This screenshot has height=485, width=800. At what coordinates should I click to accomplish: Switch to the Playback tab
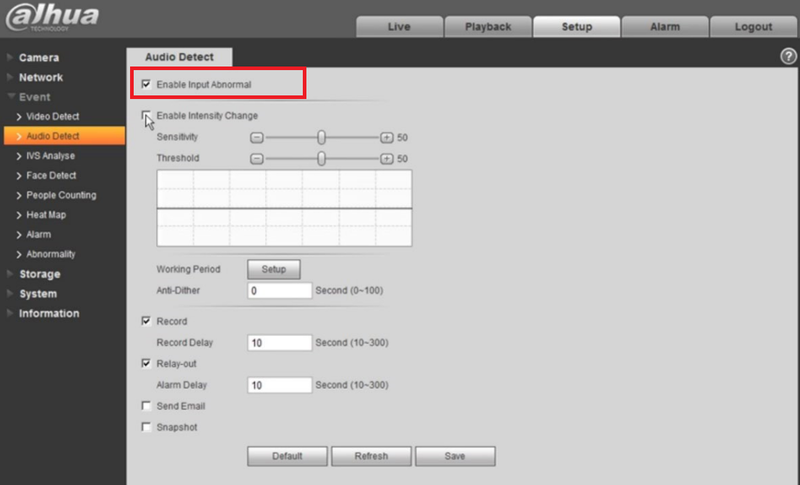[x=488, y=27]
